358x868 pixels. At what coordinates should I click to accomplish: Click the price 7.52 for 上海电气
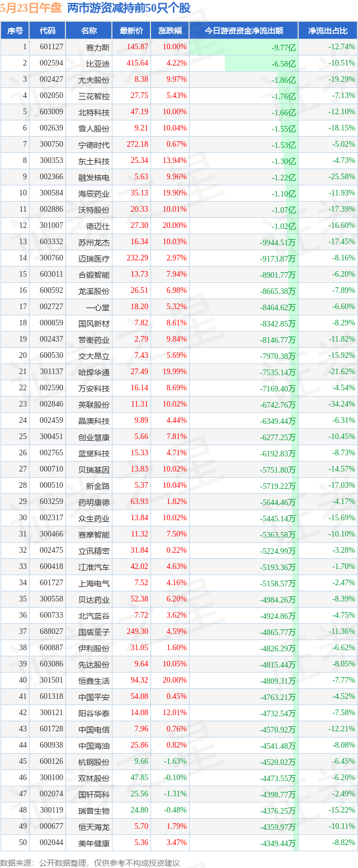click(141, 583)
